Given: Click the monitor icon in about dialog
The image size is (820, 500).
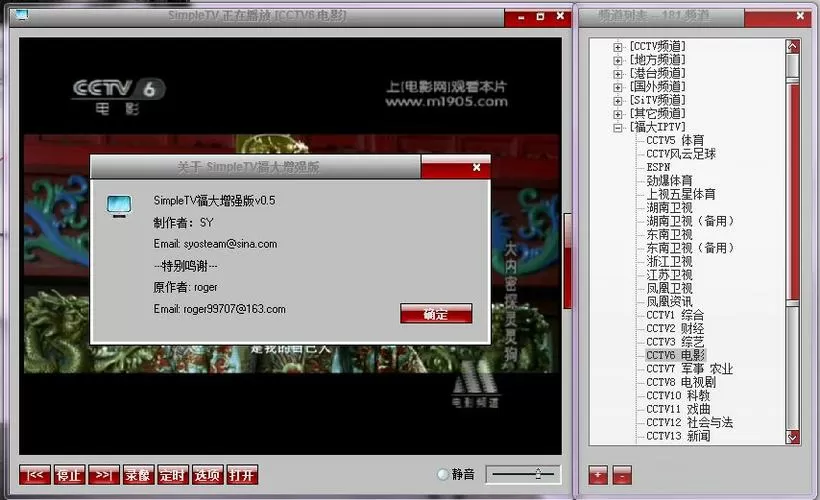Looking at the screenshot, I should click(119, 207).
